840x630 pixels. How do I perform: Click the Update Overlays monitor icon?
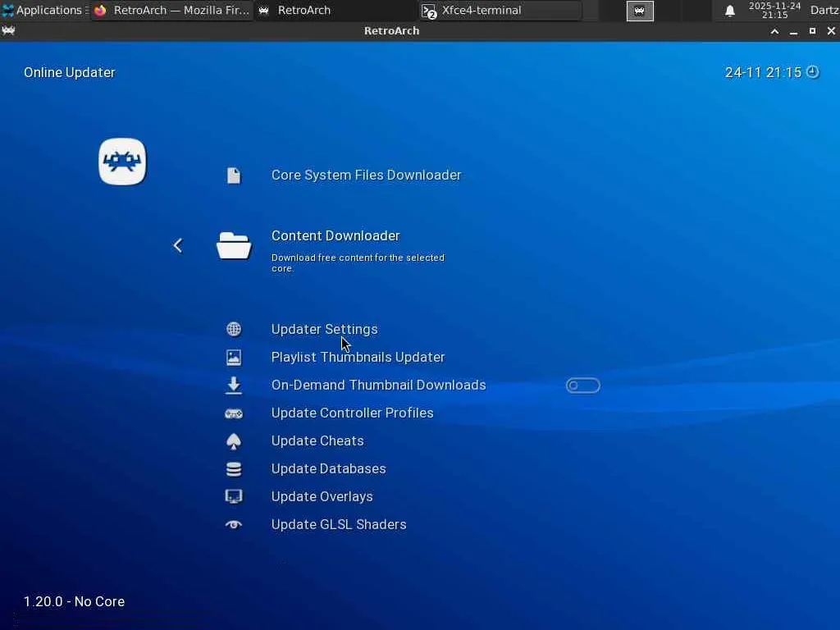coord(234,496)
